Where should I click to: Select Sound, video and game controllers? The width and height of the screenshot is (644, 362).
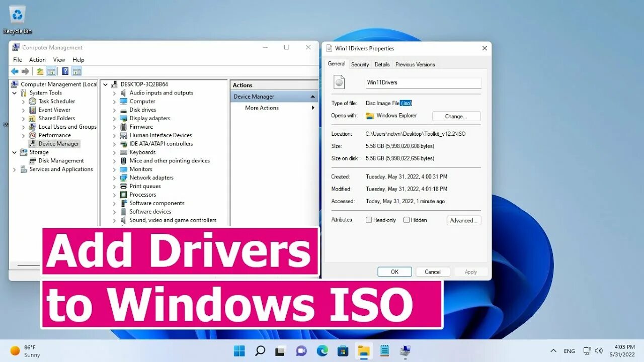[x=173, y=220]
